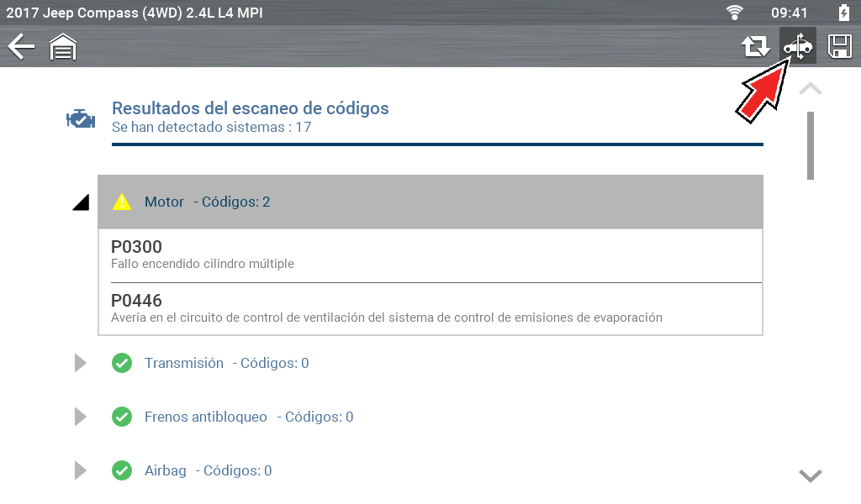
Task: Open code P0446 evaporative emissions fault
Action: 430,308
